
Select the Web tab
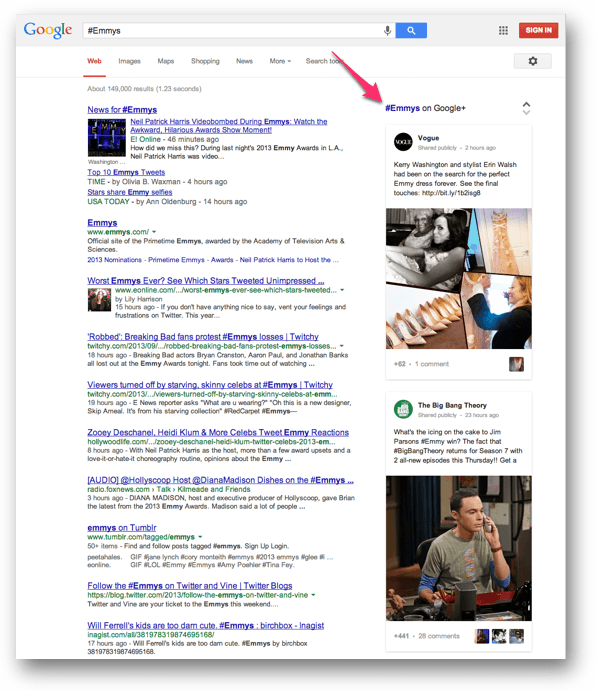tap(94, 61)
